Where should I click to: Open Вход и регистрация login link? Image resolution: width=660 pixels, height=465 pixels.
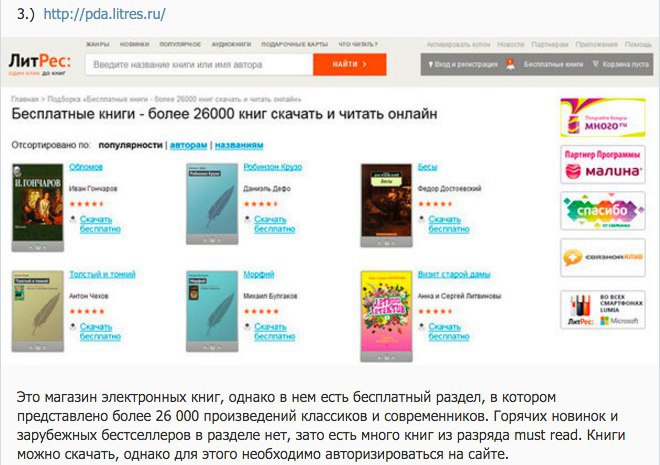coord(463,64)
